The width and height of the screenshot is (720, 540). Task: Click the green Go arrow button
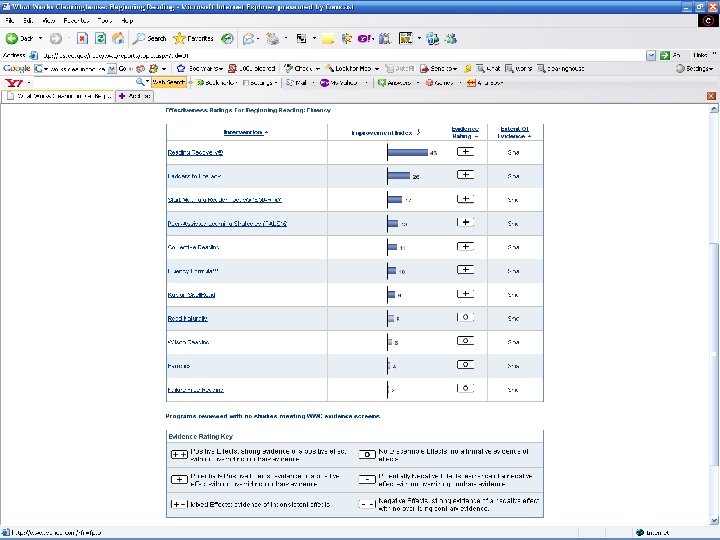pos(664,55)
